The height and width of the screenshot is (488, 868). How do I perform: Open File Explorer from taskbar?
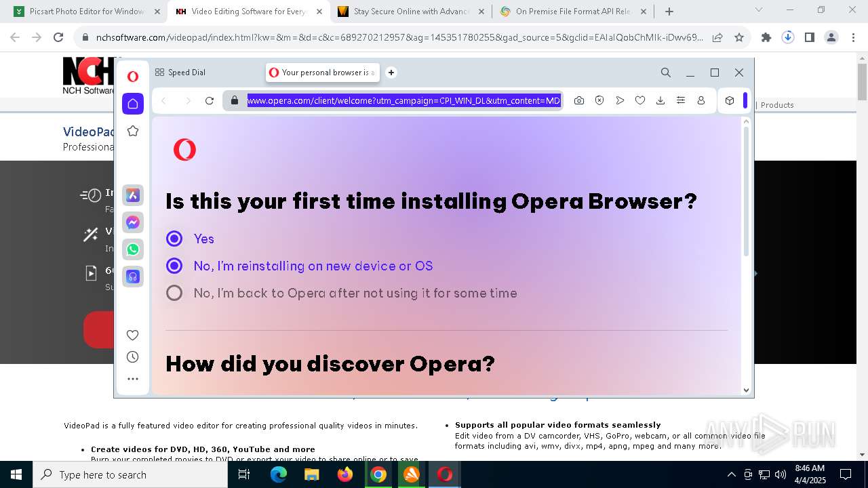pos(311,474)
